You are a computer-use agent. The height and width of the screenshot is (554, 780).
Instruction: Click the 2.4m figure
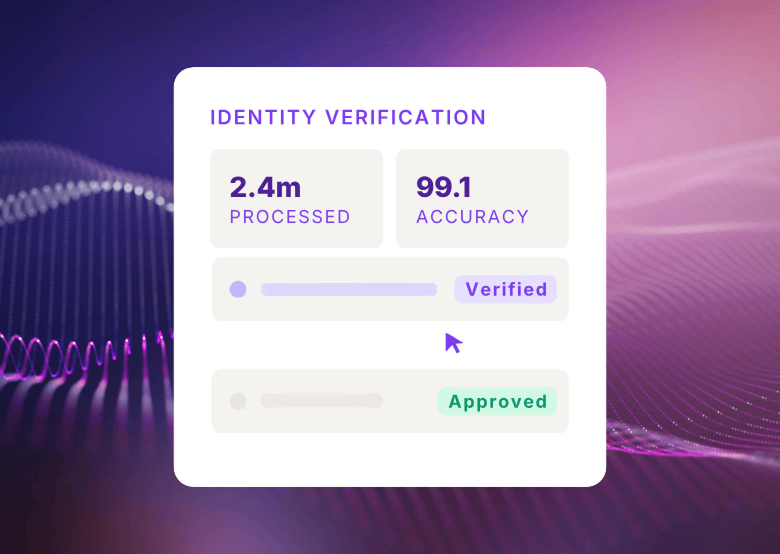pos(265,187)
